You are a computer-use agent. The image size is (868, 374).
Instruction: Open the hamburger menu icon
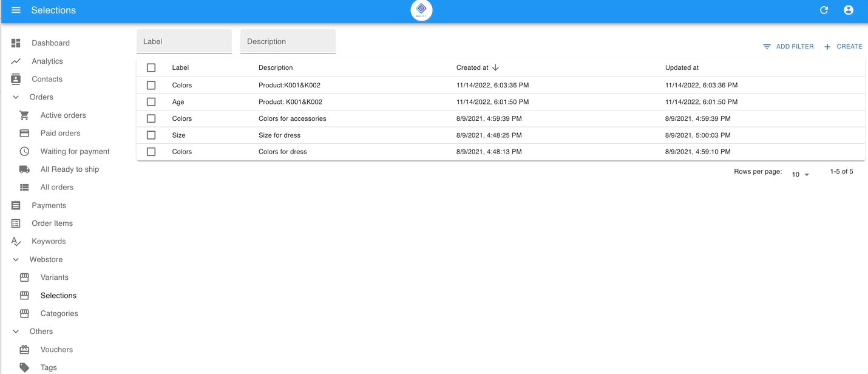click(x=16, y=10)
